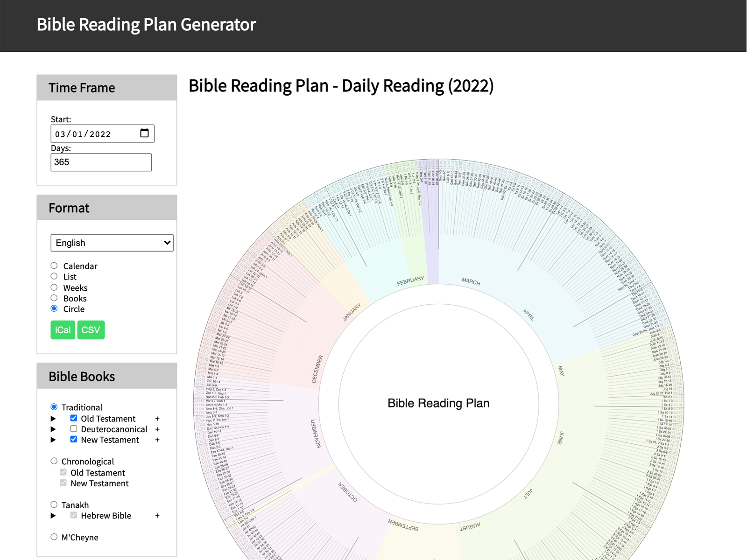Expand the Deuterocanonical book list triangle

click(x=53, y=429)
